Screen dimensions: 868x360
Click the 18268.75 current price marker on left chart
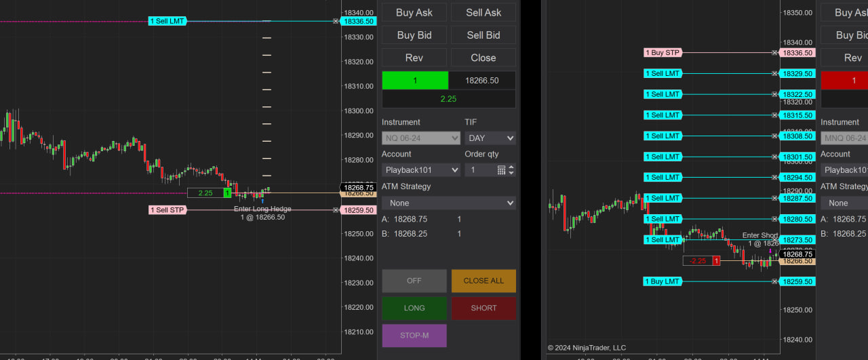358,188
